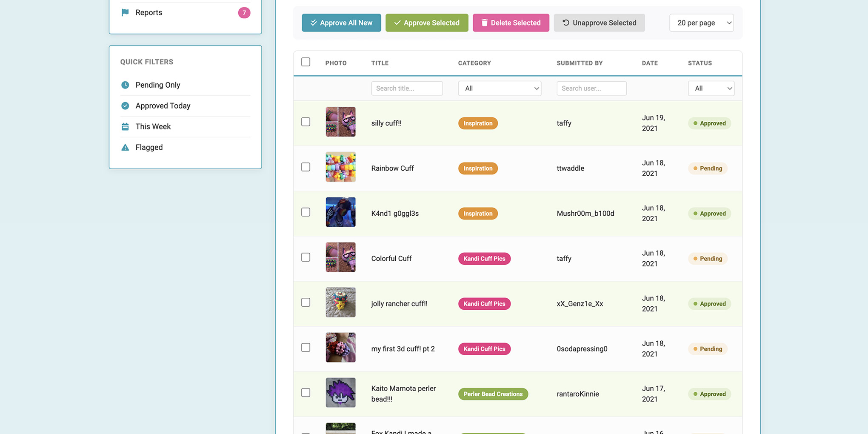Viewport: 868px width, 434px height.
Task: Click the title 'Rainbow Cuff'
Action: [x=392, y=168]
